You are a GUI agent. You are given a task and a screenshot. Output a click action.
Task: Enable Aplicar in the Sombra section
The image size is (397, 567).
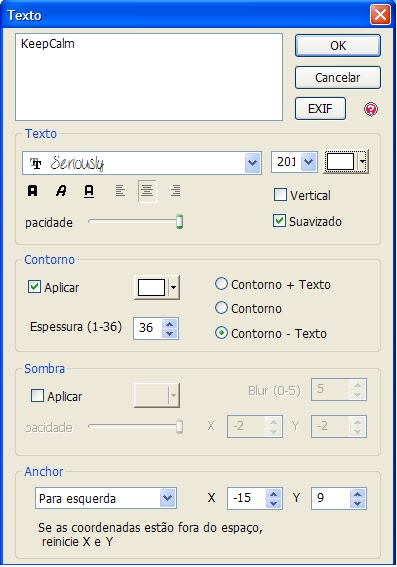pos(38,396)
